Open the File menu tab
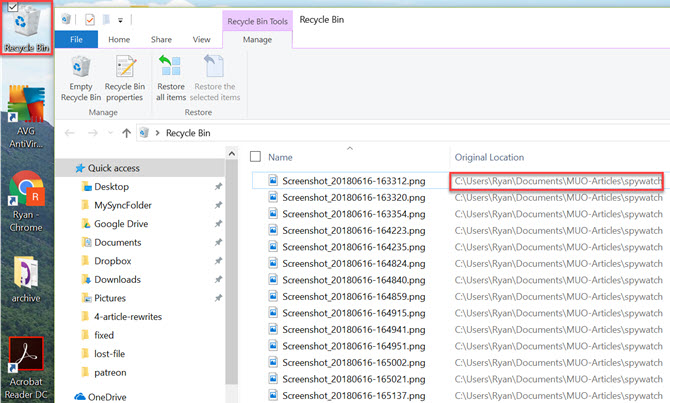 pos(76,39)
